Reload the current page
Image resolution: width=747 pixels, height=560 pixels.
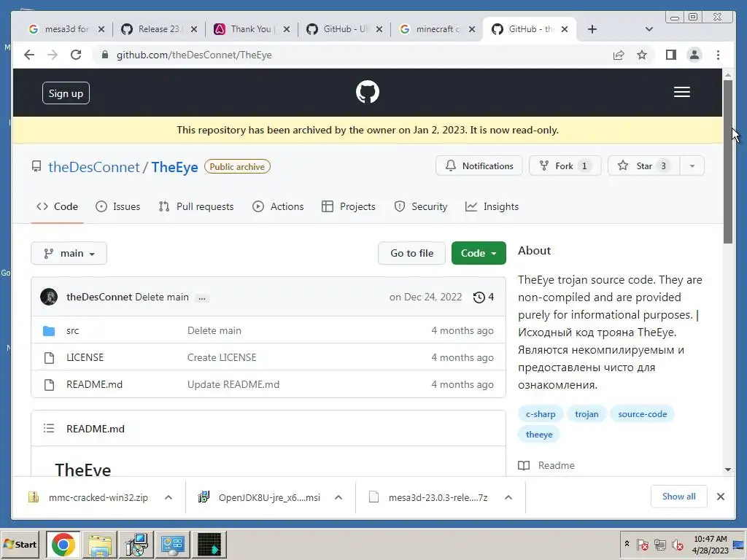click(76, 55)
